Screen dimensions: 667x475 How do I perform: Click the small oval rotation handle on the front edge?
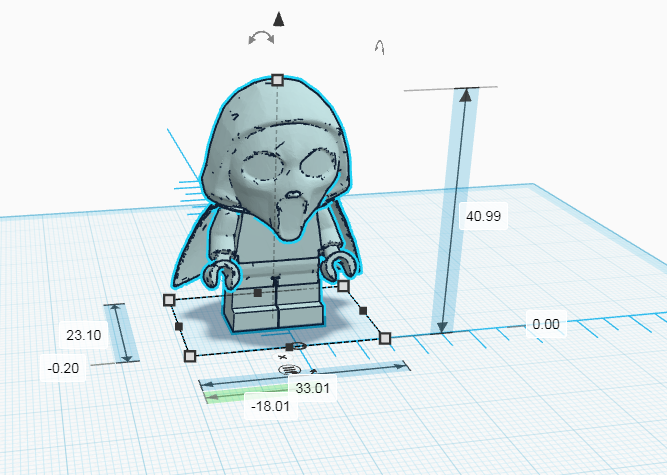click(300, 345)
